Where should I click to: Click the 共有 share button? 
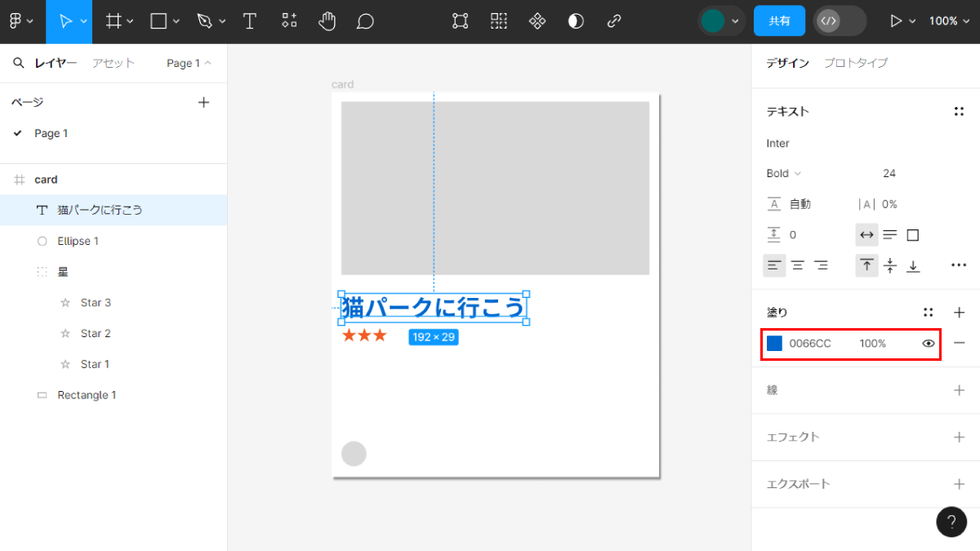pos(779,21)
